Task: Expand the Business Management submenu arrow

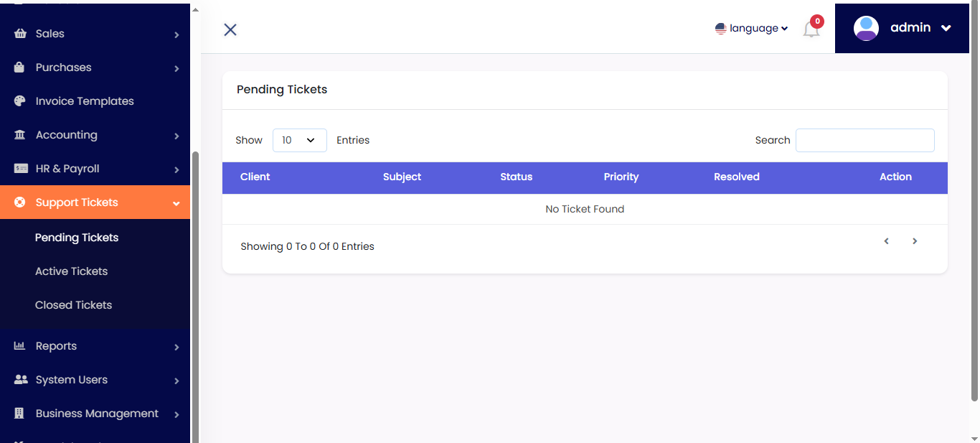Action: (176, 414)
